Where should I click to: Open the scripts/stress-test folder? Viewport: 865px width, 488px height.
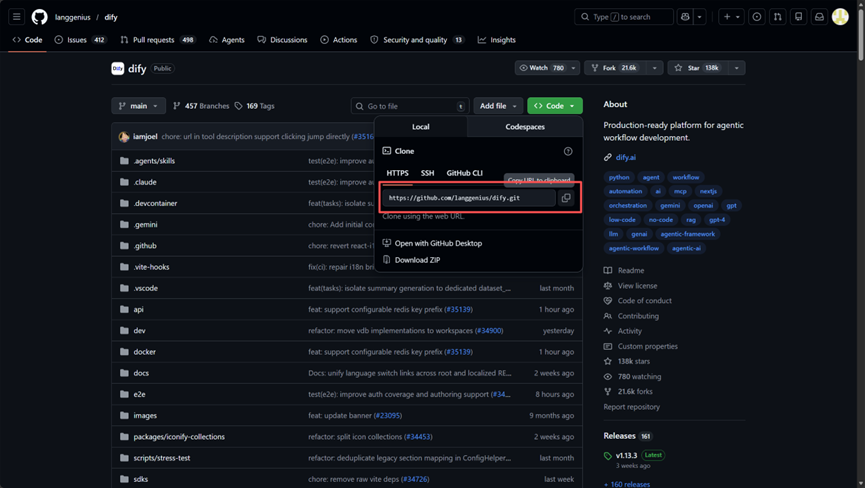tap(162, 458)
